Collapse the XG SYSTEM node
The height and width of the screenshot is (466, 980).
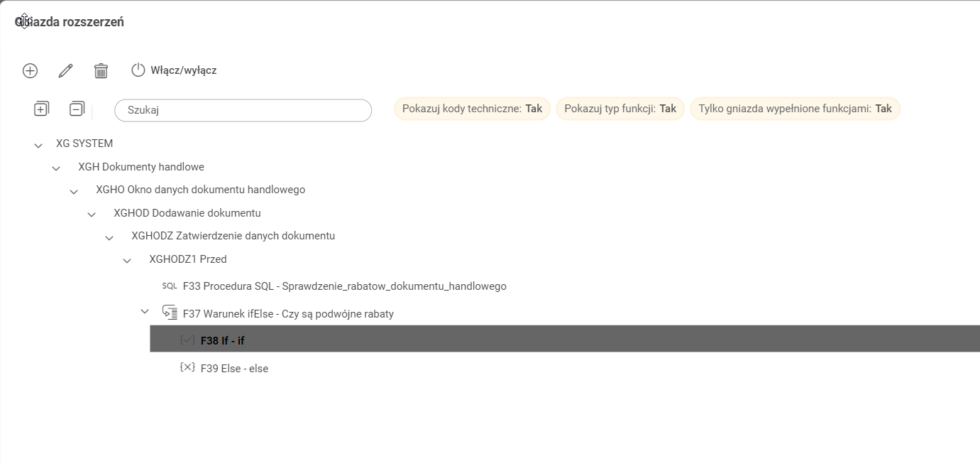click(x=38, y=145)
